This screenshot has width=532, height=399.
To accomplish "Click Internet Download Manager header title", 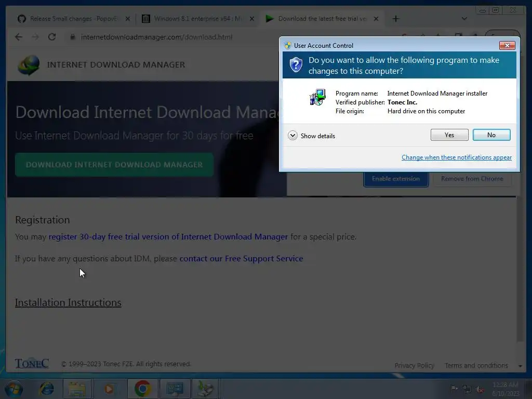I will (x=116, y=65).
